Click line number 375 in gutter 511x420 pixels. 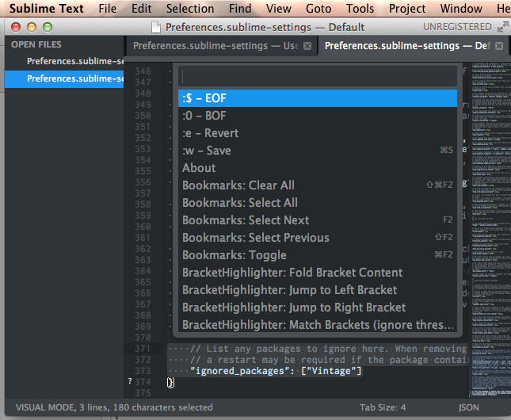pos(143,393)
